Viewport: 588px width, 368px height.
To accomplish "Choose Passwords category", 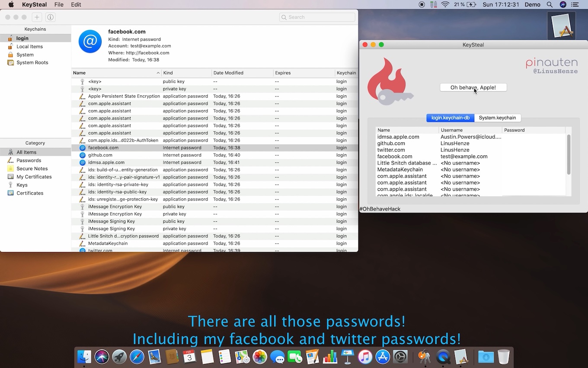I will pyautogui.click(x=35, y=160).
